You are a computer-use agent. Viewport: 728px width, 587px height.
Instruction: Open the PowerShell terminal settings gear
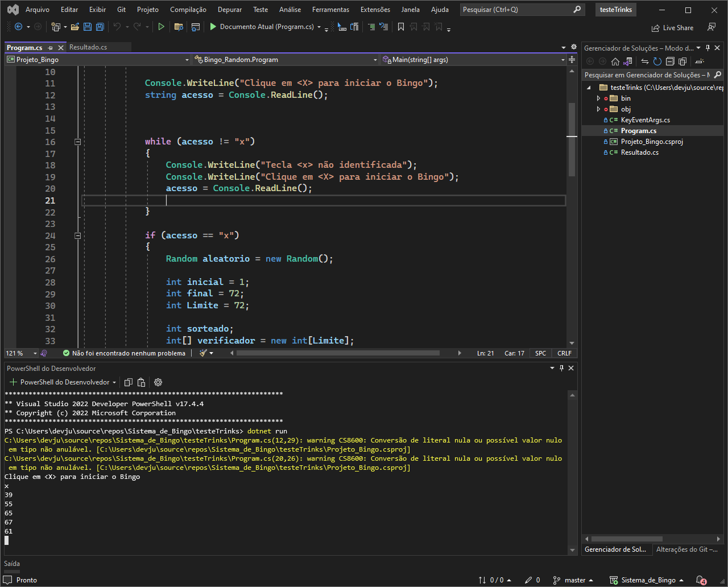pos(158,382)
